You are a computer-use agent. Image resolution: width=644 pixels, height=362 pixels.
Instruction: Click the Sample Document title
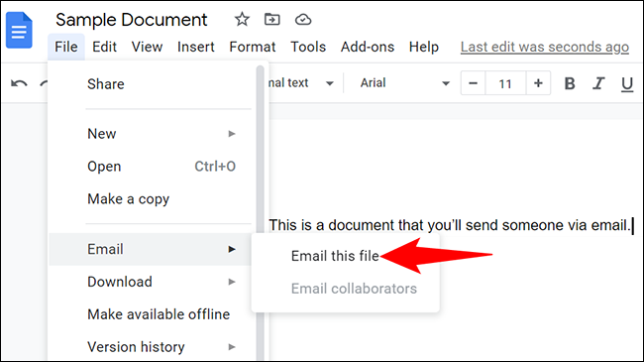coord(132,20)
